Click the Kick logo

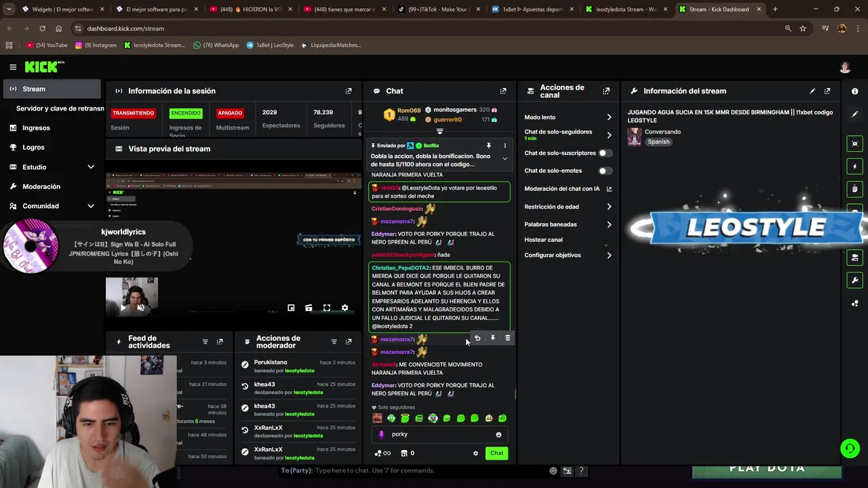44,66
